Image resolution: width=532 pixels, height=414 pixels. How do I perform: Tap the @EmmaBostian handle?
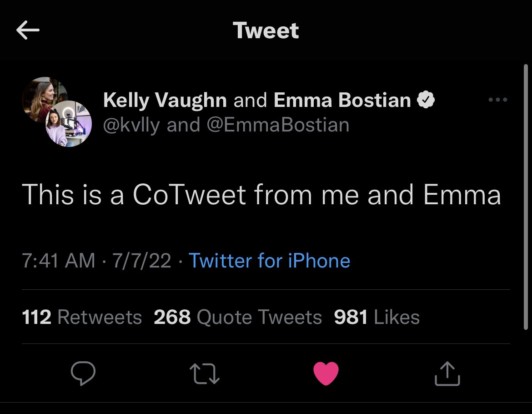(278, 125)
